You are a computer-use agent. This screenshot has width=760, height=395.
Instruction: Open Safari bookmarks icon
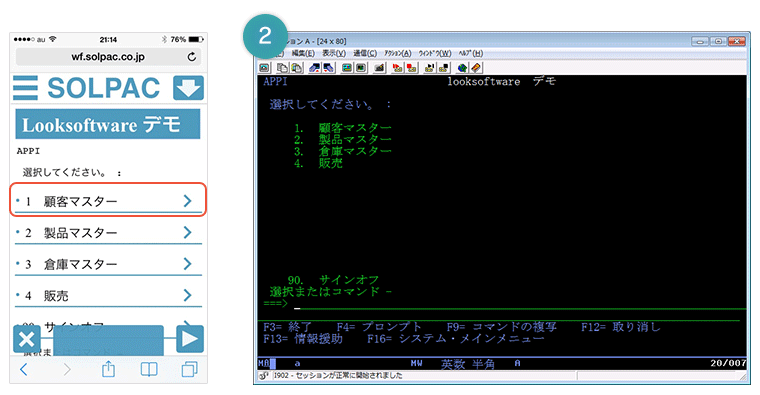tap(149, 370)
